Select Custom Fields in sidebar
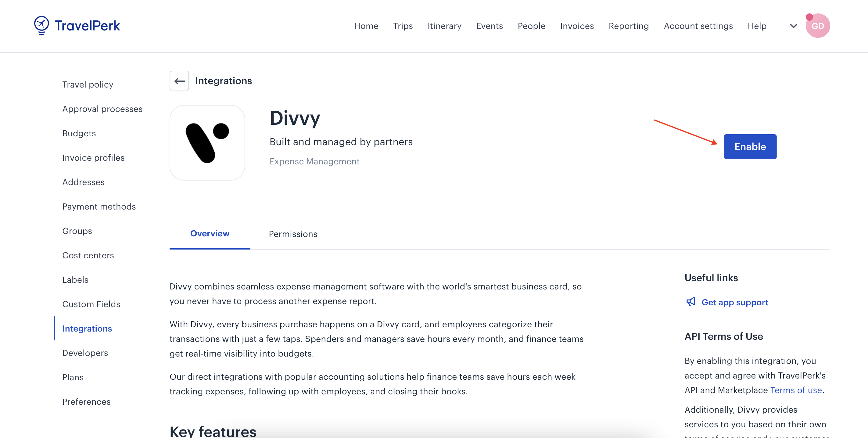868x438 pixels. (x=91, y=304)
